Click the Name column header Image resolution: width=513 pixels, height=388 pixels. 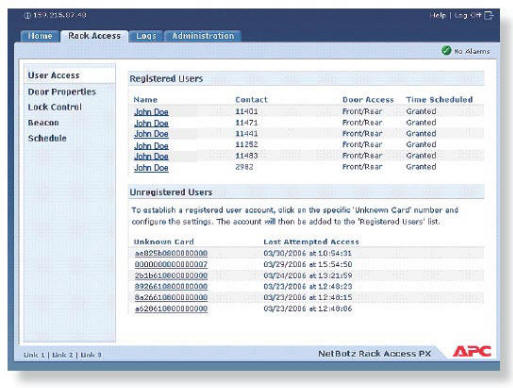click(145, 100)
